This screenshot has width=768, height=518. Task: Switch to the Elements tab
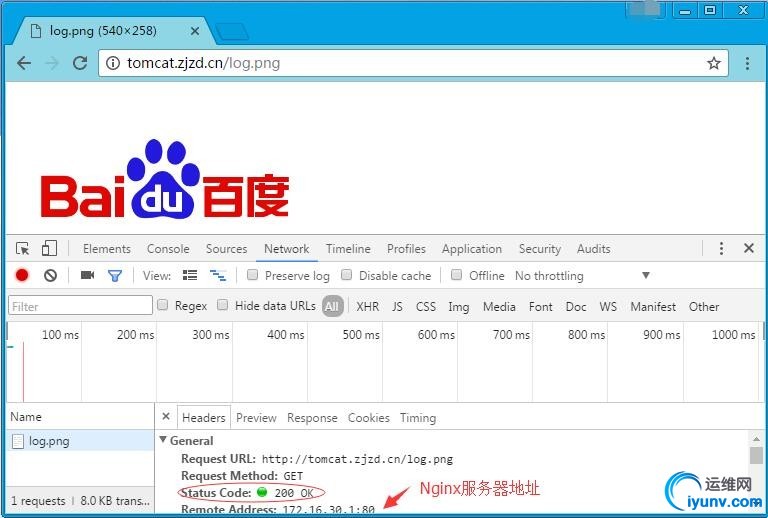107,249
